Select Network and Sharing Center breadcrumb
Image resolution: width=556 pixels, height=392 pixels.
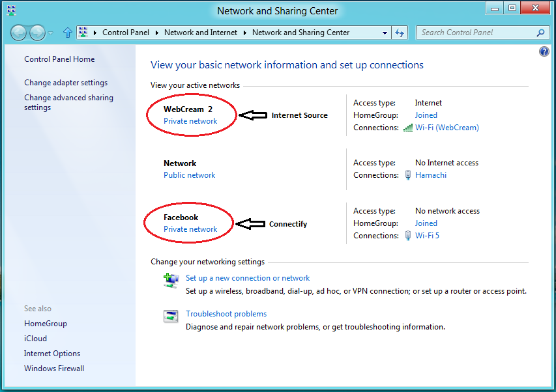300,33
